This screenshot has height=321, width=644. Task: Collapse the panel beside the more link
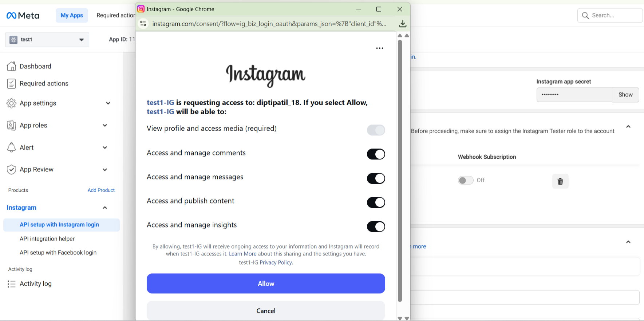(628, 242)
